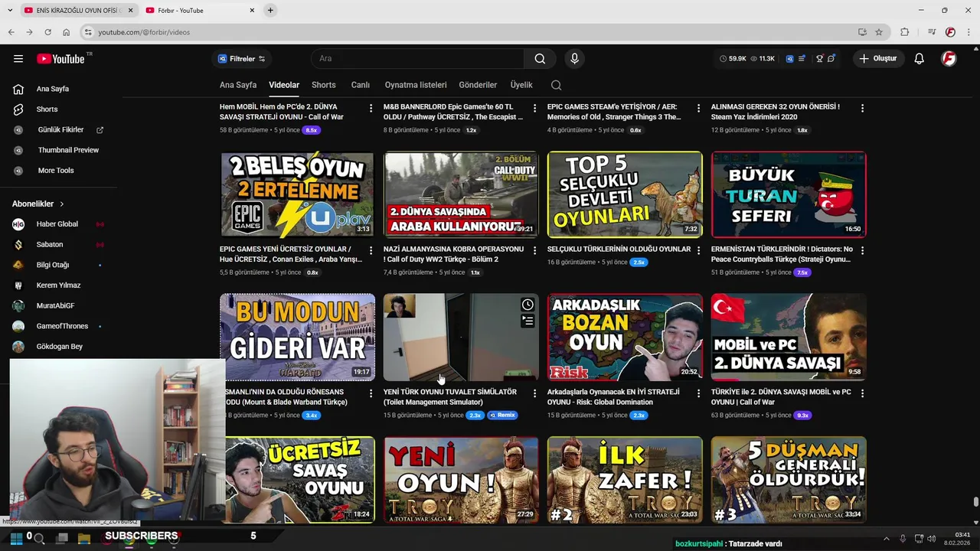The width and height of the screenshot is (980, 551).
Task: Open Oynatma listeleri tab
Action: coord(416,85)
